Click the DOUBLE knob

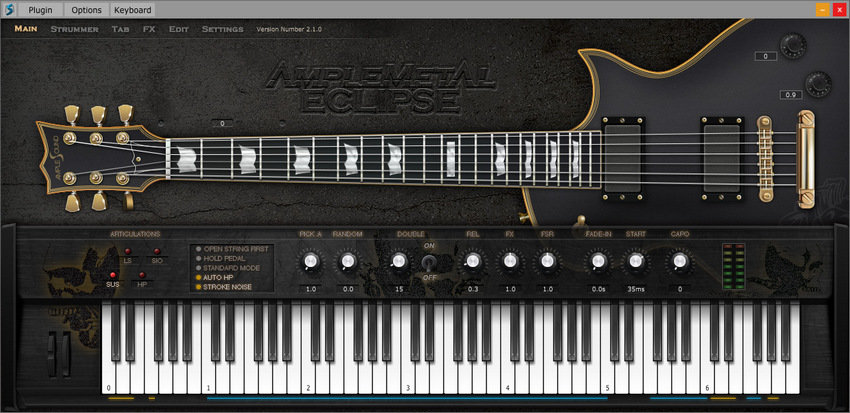tap(399, 261)
